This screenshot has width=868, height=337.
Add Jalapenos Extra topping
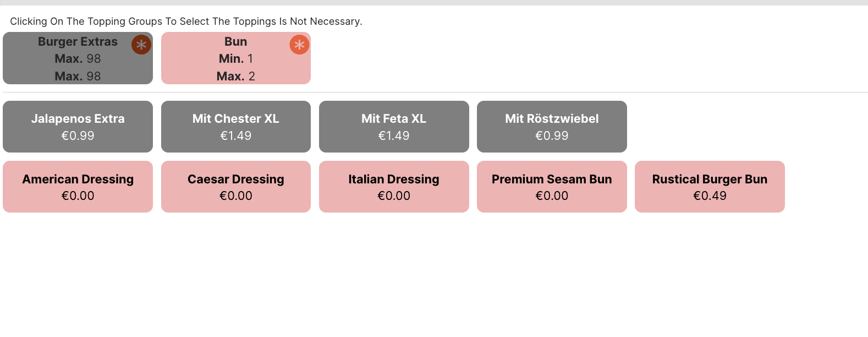tap(78, 127)
